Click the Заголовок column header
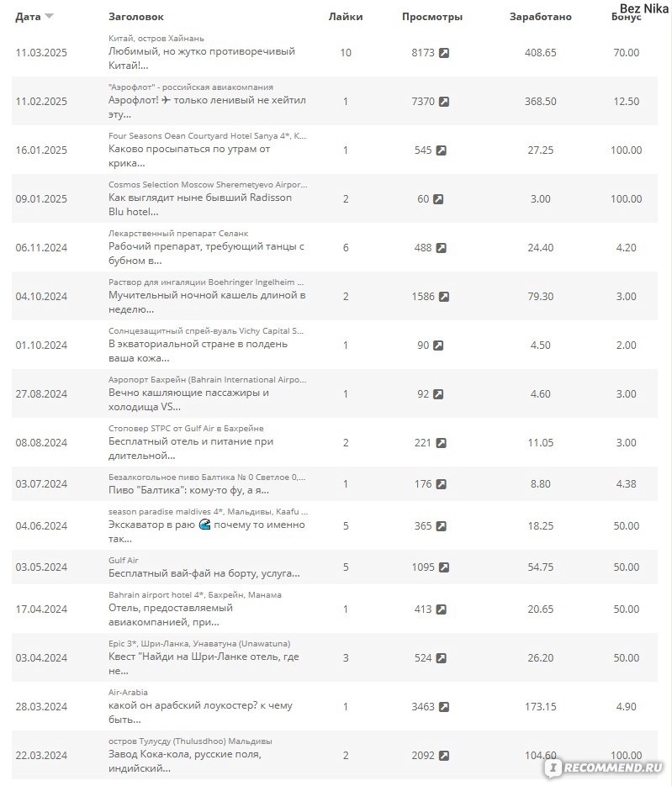The width and height of the screenshot is (672, 786). tap(136, 17)
